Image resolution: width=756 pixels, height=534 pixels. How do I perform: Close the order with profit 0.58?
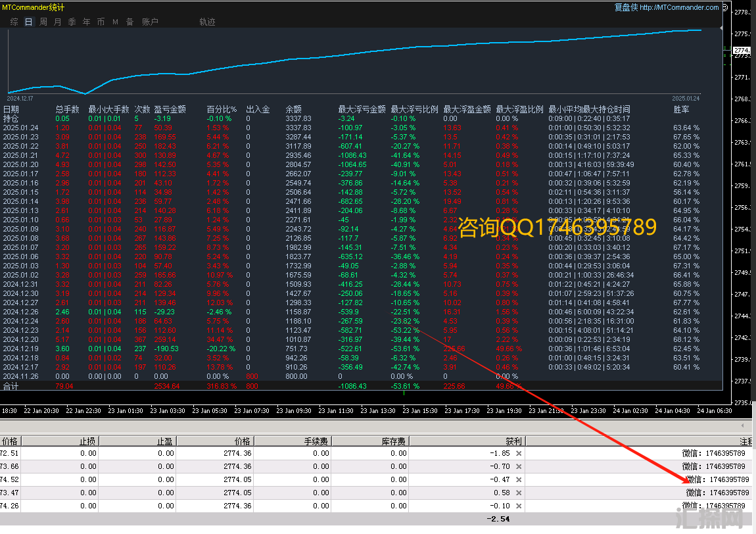click(x=519, y=493)
